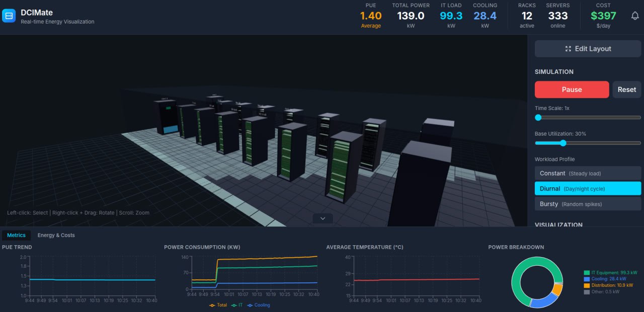Select the Bursty workload profile option
Screen dimensions: 644x312
click(x=587, y=204)
